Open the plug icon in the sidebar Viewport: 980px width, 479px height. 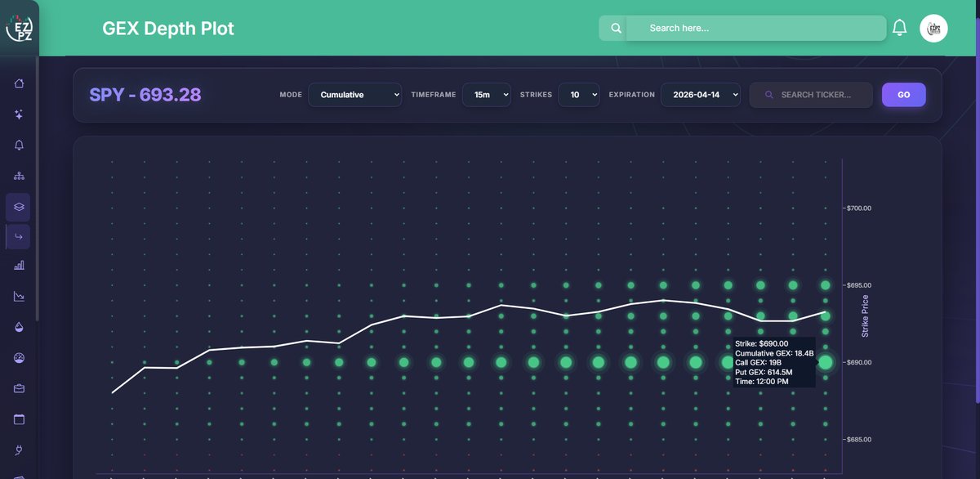pyautogui.click(x=19, y=450)
